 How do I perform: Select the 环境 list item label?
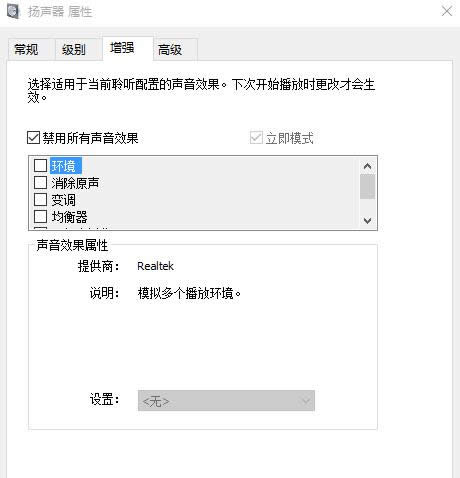coord(66,166)
